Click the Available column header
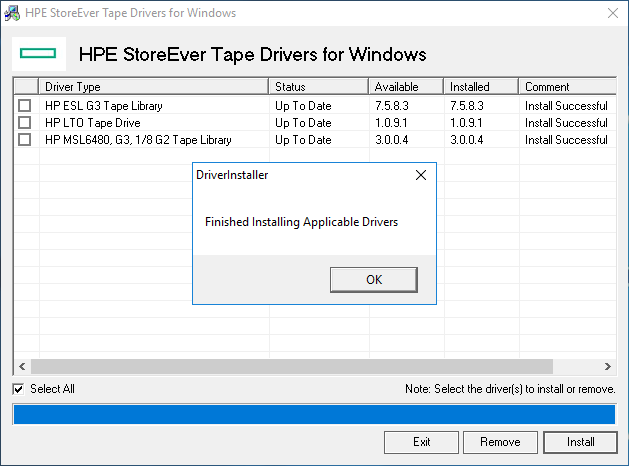 406,87
